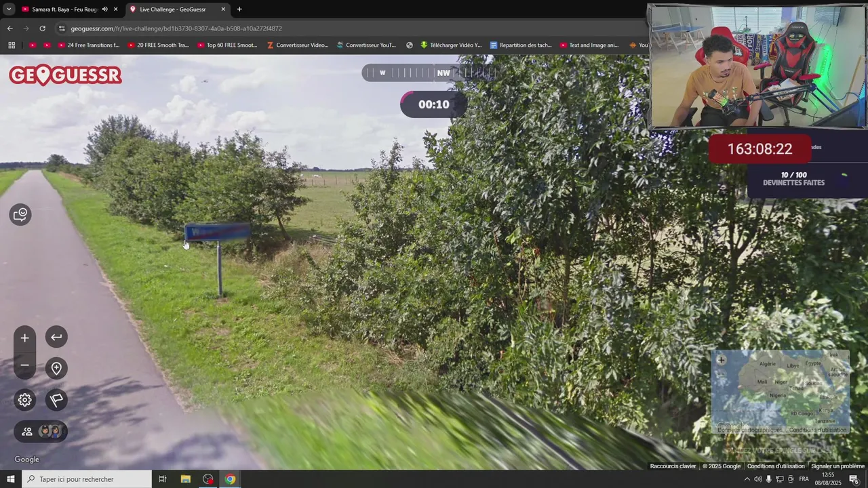Image resolution: width=868 pixels, height=488 pixels.
Task: Go forward in browser history
Action: point(26,28)
